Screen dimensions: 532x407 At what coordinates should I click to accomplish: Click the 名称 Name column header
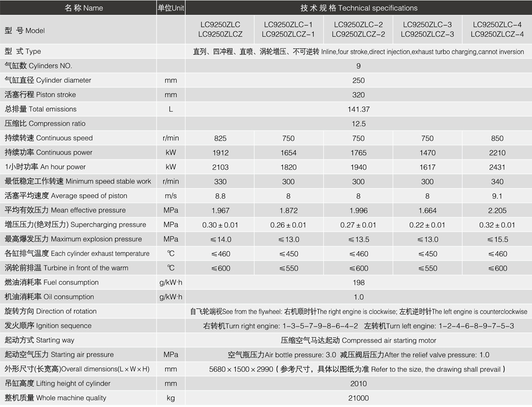pos(84,8)
